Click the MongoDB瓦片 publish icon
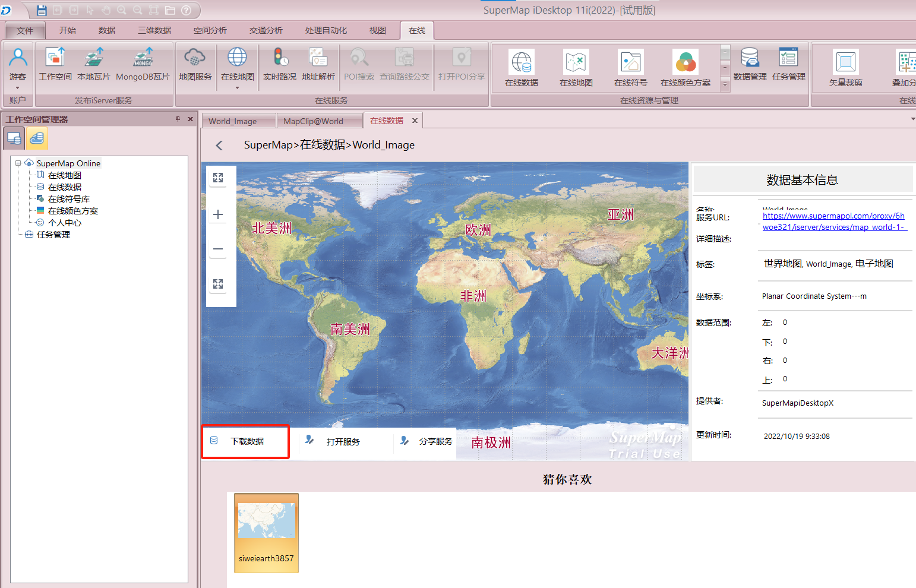 coord(143,64)
